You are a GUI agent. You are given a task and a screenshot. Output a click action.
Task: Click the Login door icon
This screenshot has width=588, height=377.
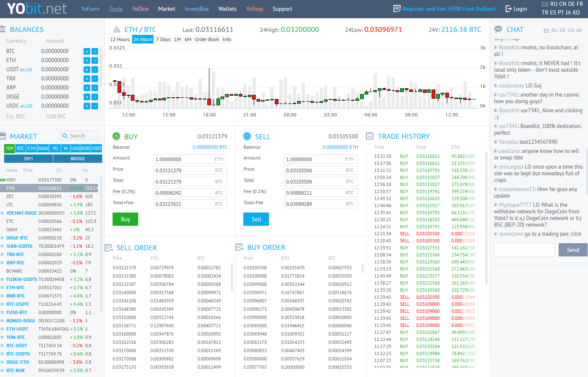click(x=509, y=9)
